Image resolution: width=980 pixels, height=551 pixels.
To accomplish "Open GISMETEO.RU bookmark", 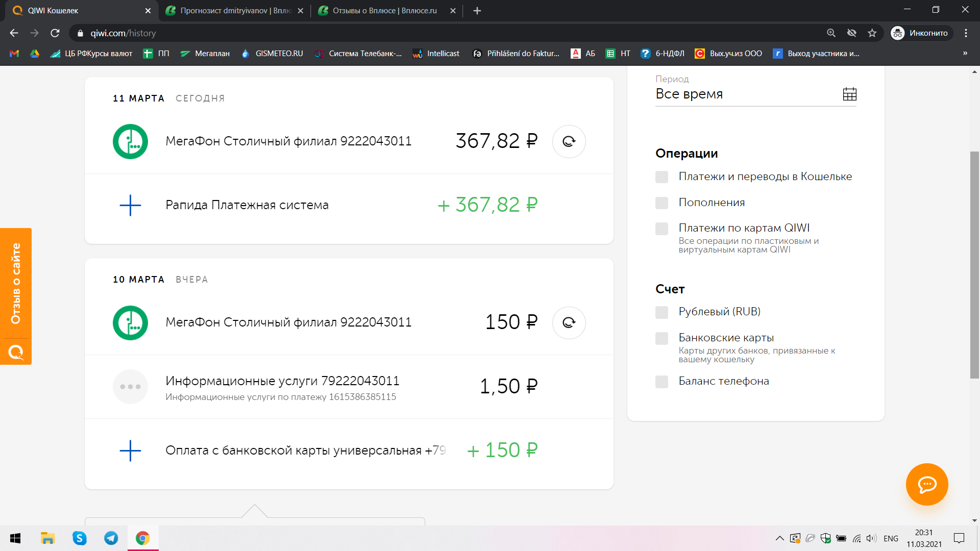I will [x=273, y=54].
